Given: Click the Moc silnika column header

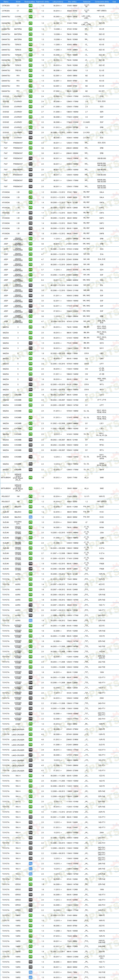Looking at the screenshot, I should [72, 2].
